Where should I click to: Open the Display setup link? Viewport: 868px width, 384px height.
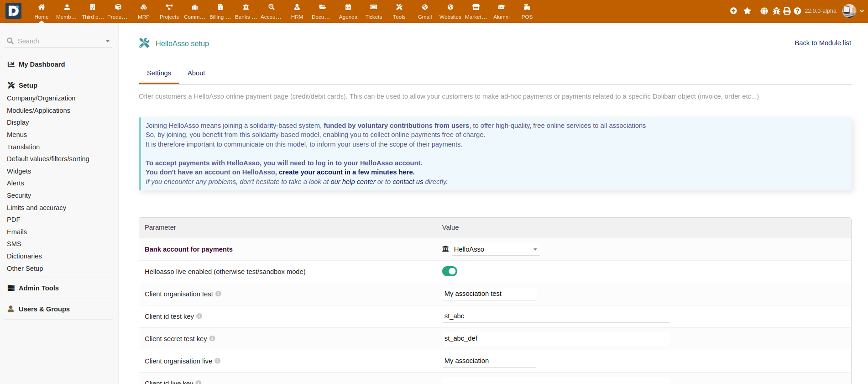click(x=18, y=122)
